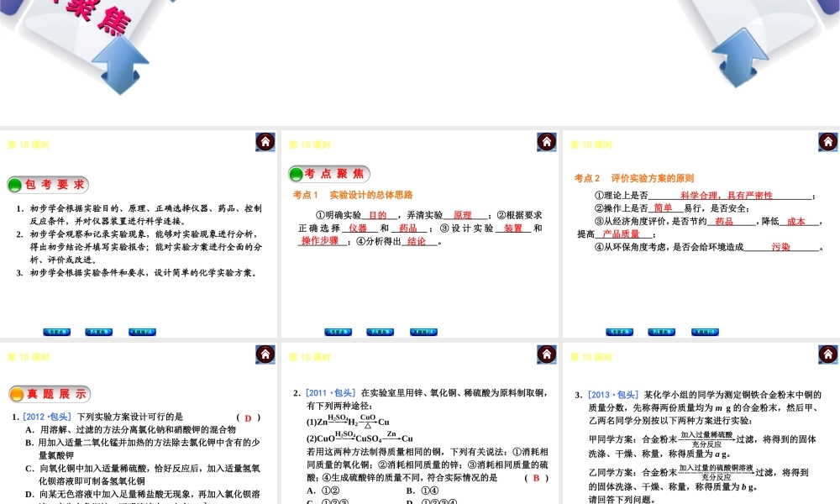Click the red answer 操作步骤 in 考点1

320,241
